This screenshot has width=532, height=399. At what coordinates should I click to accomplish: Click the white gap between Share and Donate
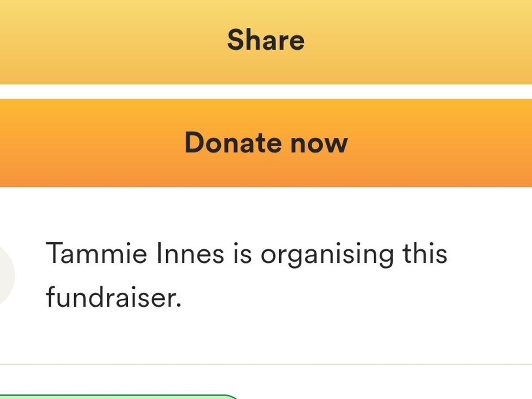(x=266, y=92)
